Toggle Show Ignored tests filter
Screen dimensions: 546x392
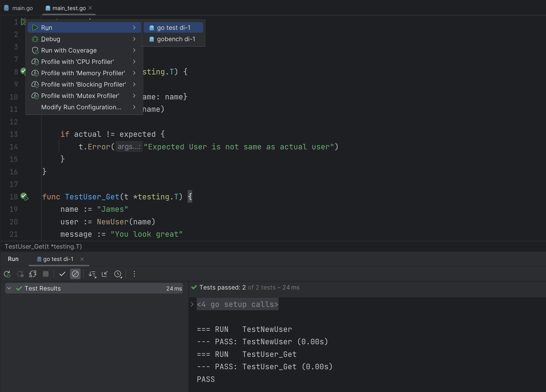[75, 274]
